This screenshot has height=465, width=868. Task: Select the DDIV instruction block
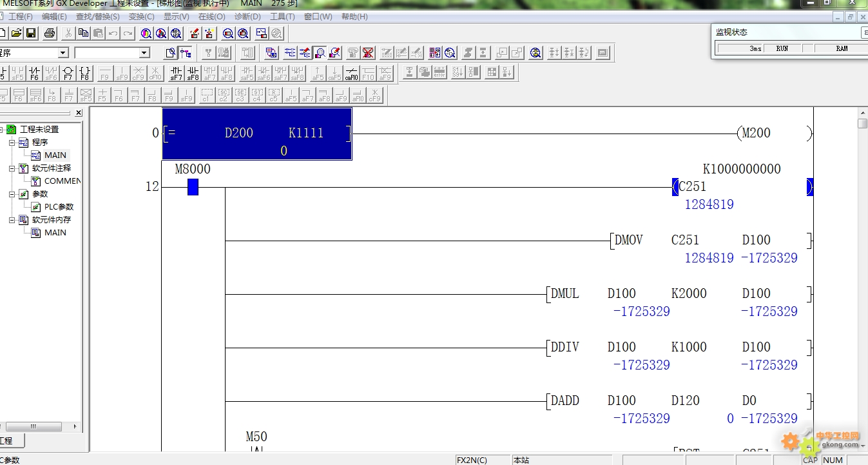680,348
